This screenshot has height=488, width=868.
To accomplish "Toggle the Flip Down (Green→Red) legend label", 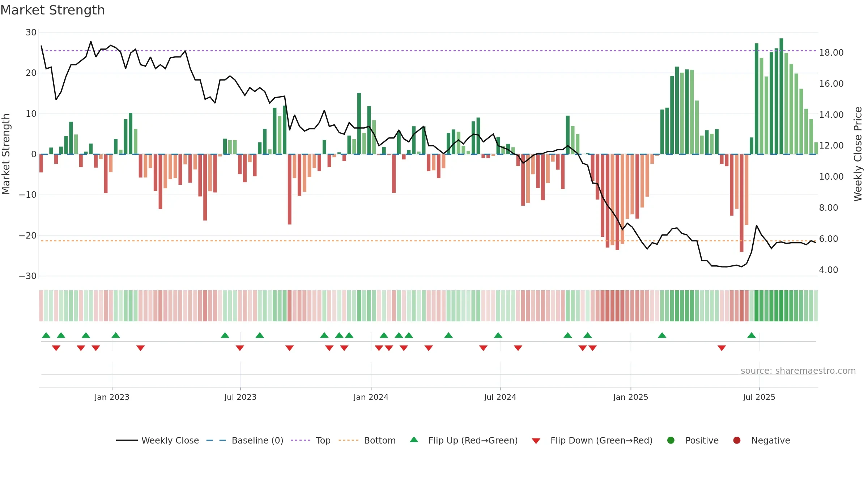I will (601, 440).
